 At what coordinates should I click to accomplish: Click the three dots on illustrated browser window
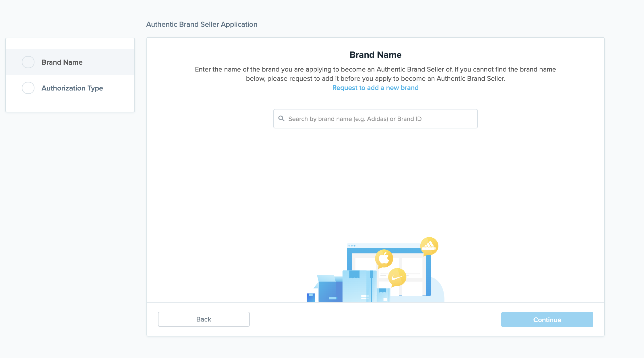[352, 246]
